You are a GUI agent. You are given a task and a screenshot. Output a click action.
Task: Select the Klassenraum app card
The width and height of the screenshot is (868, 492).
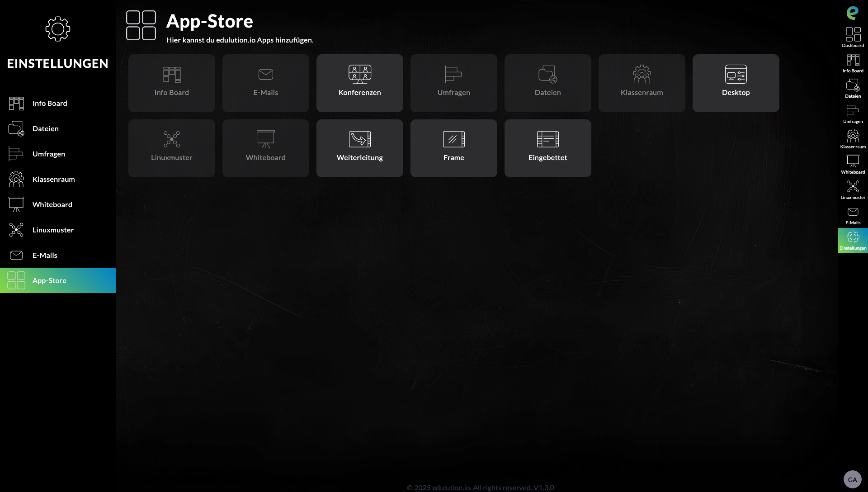point(642,83)
